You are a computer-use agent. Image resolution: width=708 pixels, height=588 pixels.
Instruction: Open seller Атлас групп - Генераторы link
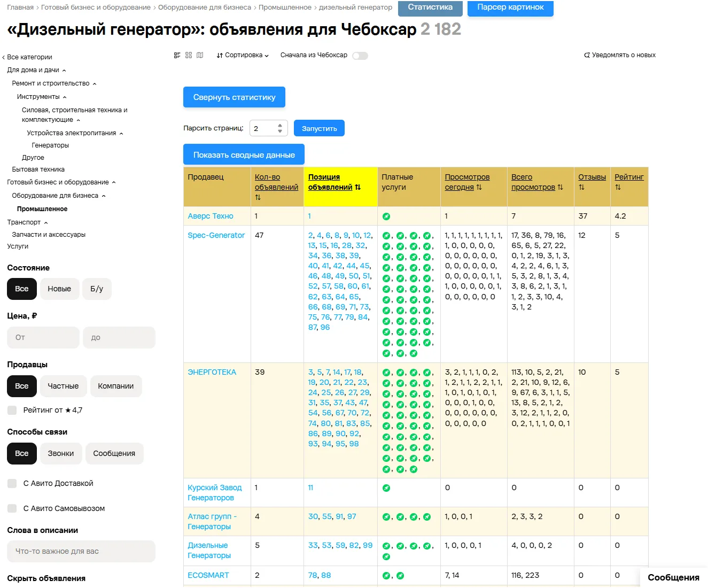(212, 522)
